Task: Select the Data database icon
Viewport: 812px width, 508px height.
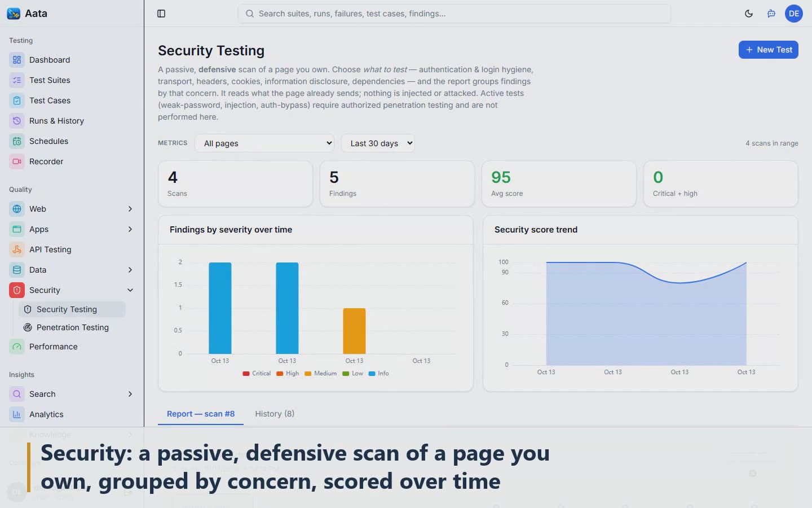Action: click(17, 270)
